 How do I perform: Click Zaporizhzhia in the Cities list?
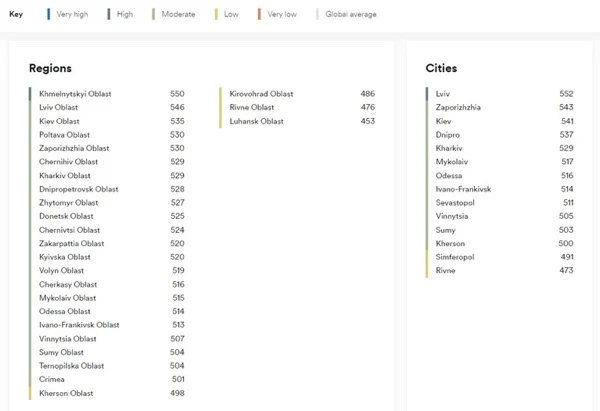coord(458,107)
